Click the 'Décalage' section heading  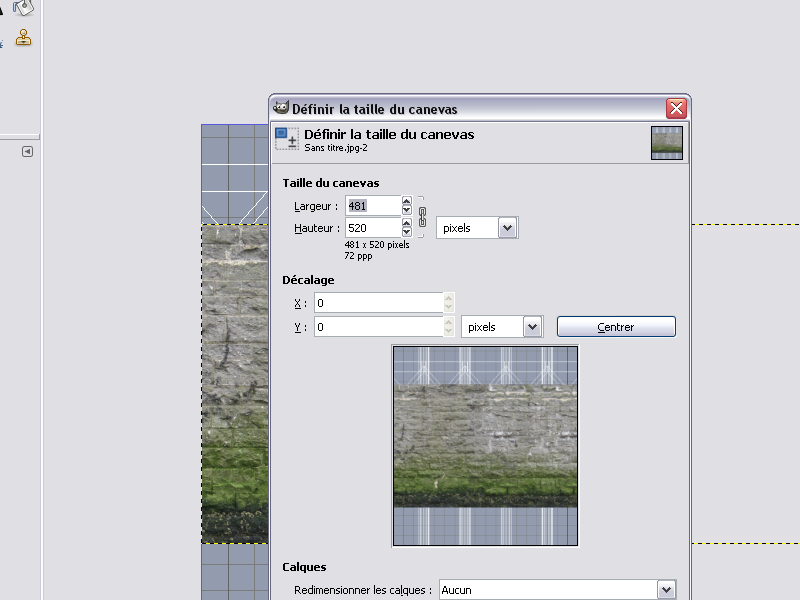coord(308,280)
